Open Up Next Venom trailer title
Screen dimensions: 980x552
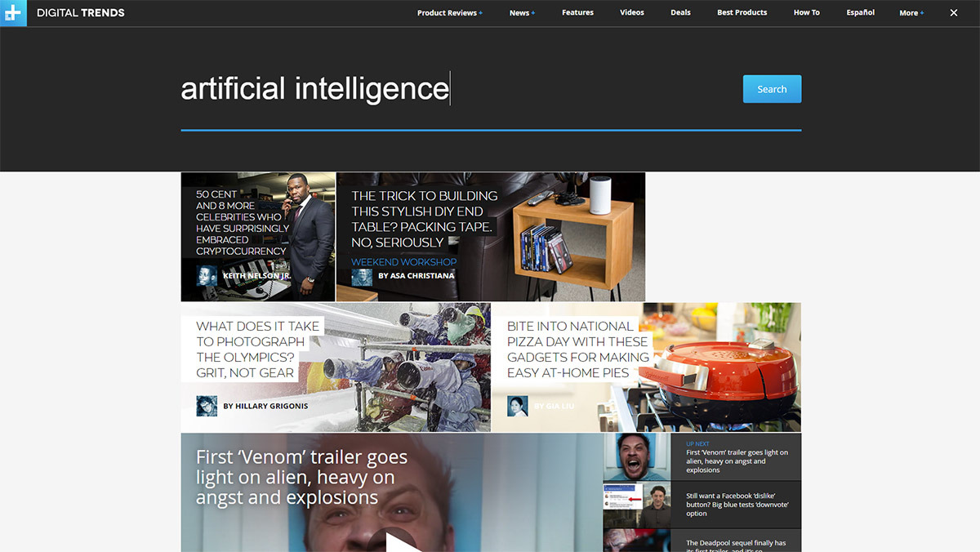[x=737, y=461]
